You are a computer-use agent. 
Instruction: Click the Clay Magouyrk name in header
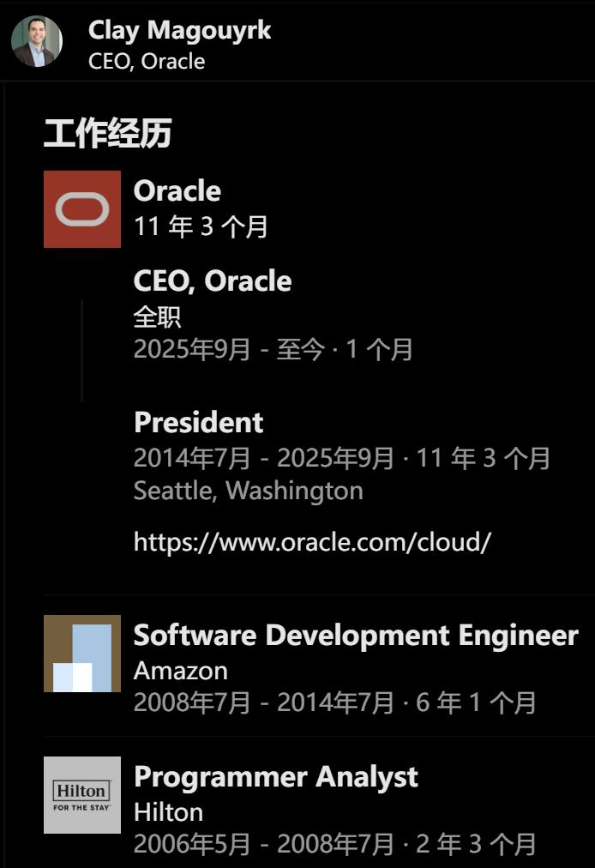tap(179, 31)
